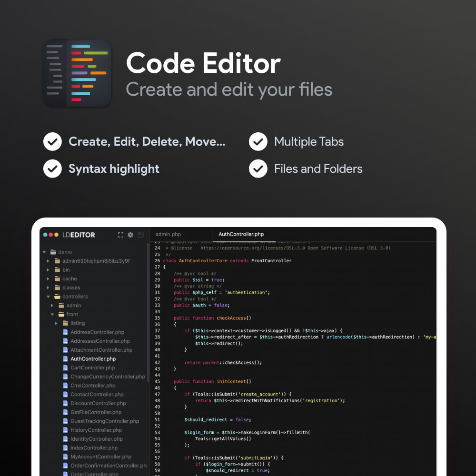Click the file icon beside AuthController.php

point(65,359)
